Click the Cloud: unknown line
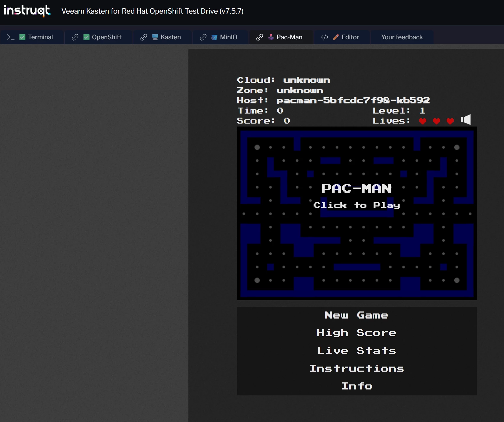504x422 pixels. [283, 80]
